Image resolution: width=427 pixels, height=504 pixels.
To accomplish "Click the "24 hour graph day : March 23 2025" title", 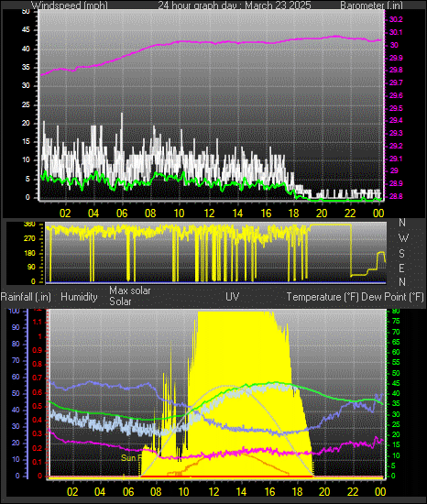I will point(235,5).
